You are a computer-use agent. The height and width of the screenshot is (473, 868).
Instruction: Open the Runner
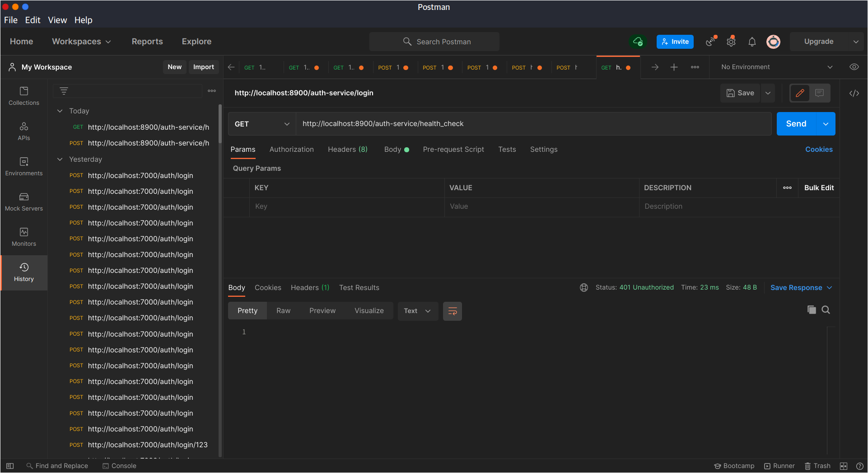tap(779, 466)
